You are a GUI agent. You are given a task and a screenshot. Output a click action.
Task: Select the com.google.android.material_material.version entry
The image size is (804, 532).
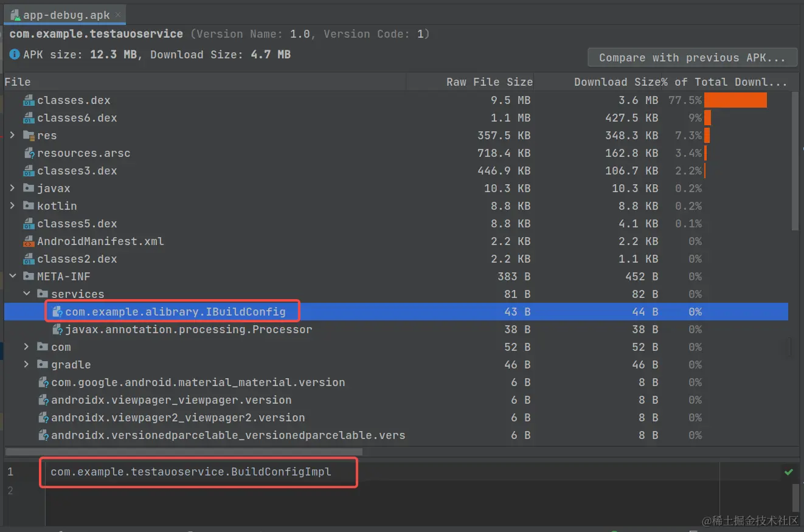[x=195, y=382]
